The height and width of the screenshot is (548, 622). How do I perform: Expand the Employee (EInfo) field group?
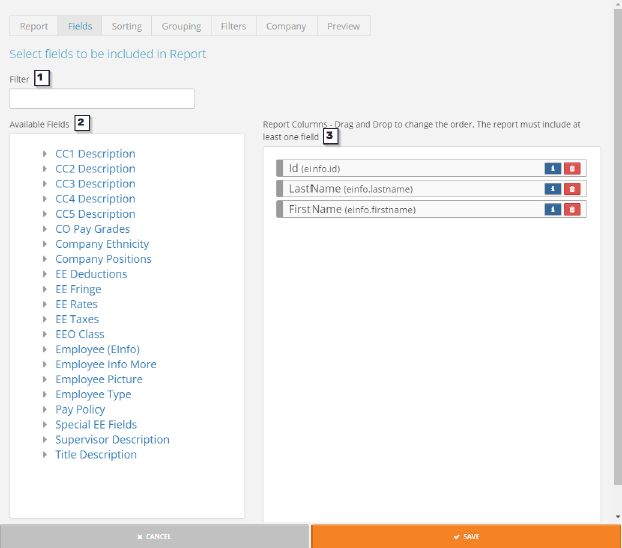tap(45, 350)
